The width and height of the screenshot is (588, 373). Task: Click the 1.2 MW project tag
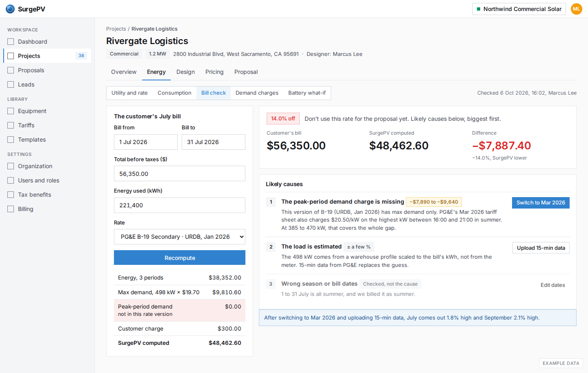tap(158, 54)
